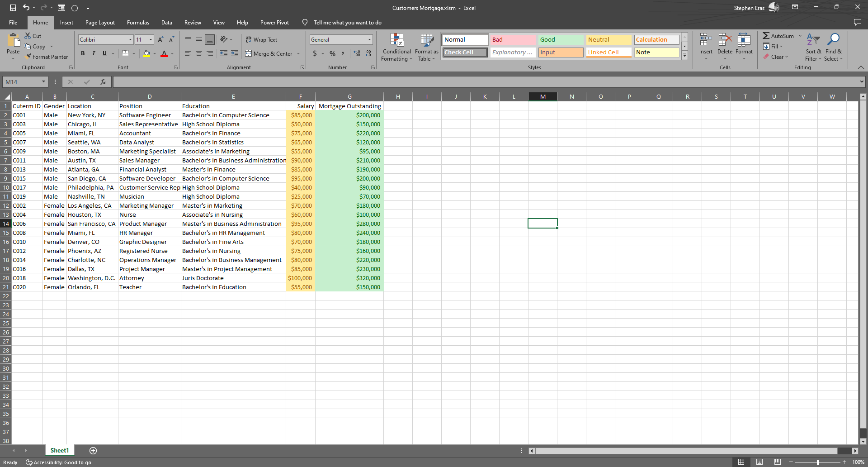Open the comments pane icon
The height and width of the screenshot is (467, 868).
pos(857,22)
